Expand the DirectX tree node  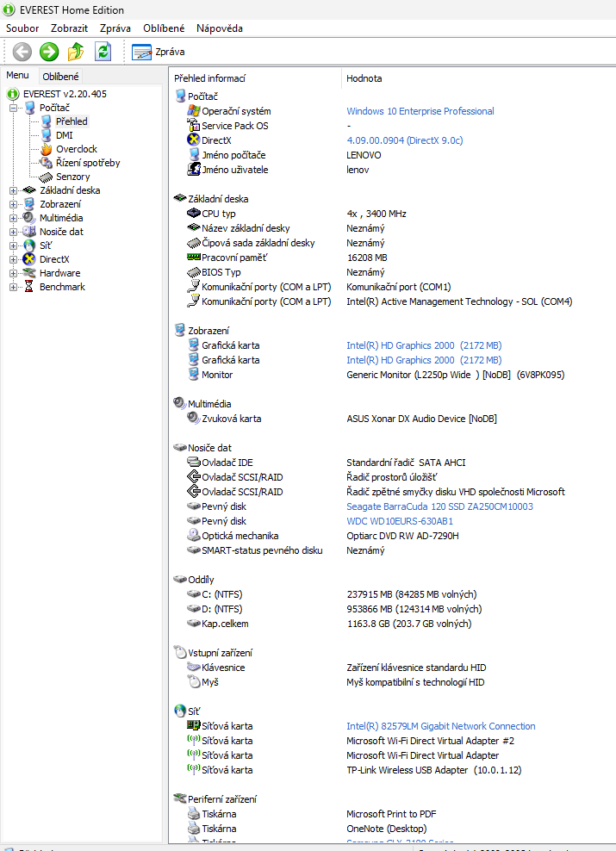click(x=13, y=259)
